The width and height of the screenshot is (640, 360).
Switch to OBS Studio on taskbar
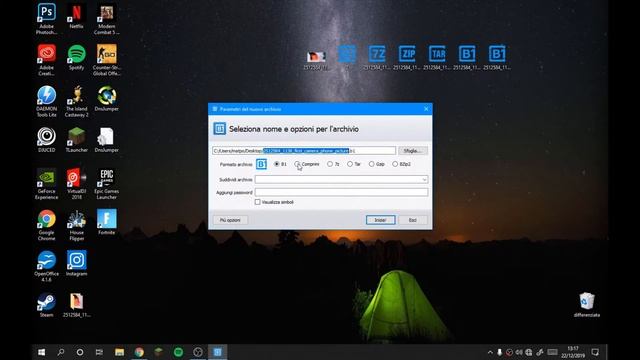tap(198, 352)
